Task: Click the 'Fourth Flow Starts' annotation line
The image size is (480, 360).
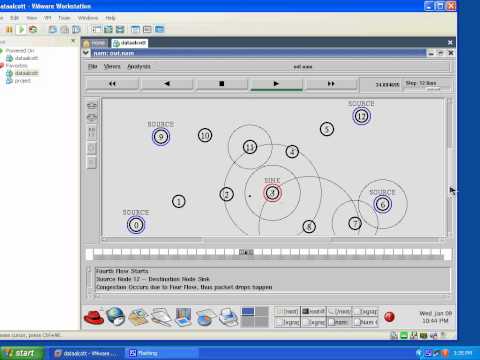Action: tap(122, 271)
